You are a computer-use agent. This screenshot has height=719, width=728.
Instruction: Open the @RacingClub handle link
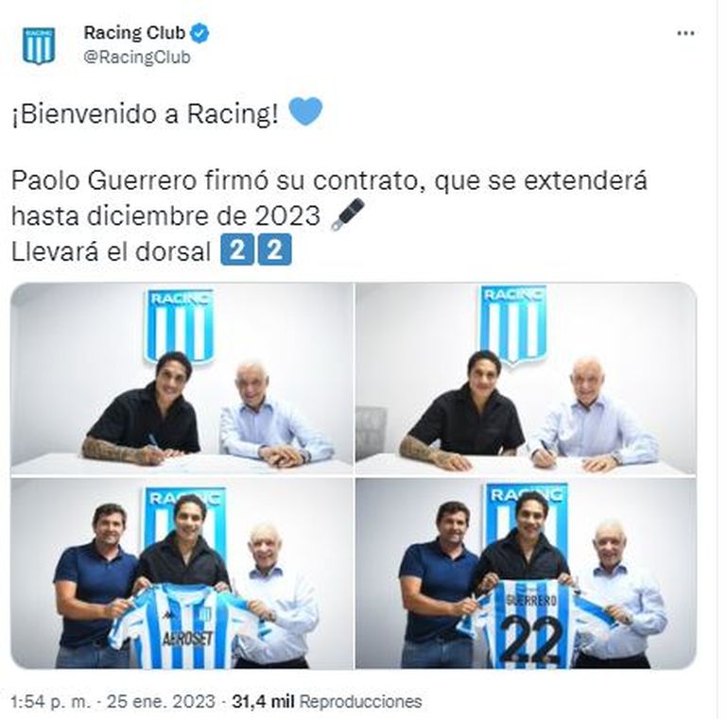click(x=137, y=58)
